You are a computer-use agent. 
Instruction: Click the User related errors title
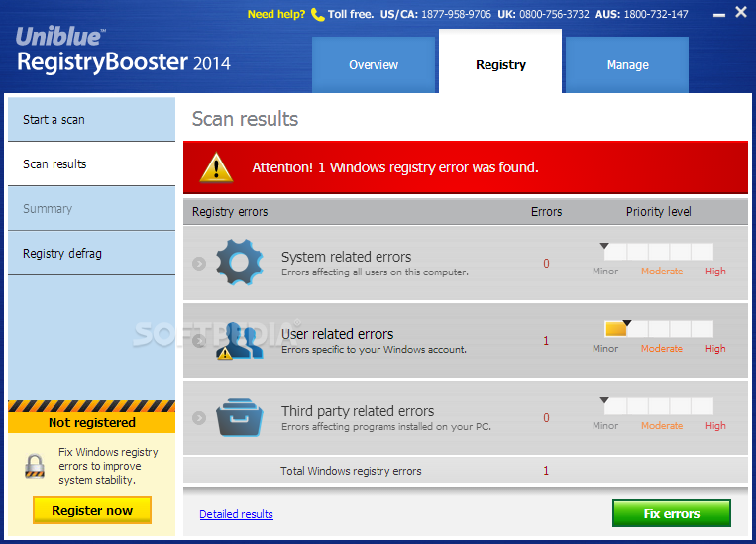(338, 334)
